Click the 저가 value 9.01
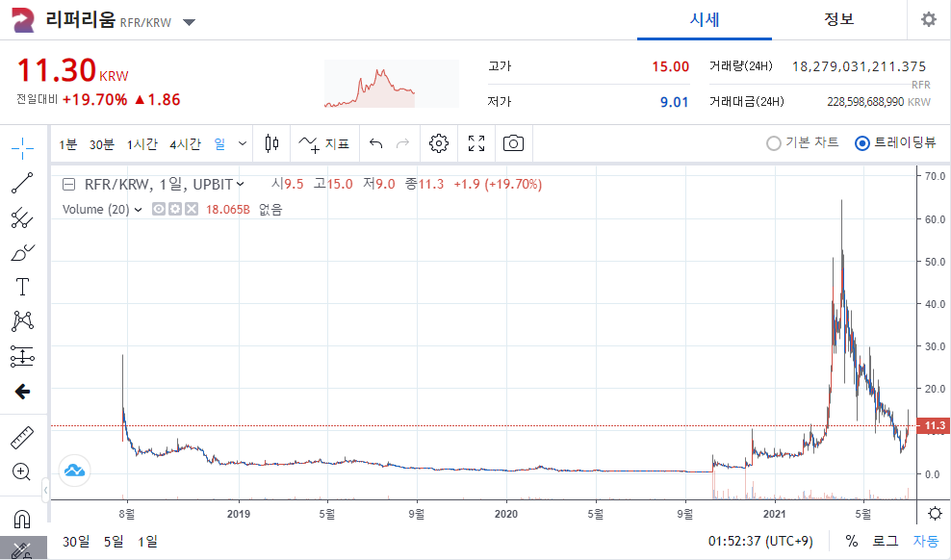The width and height of the screenshot is (951, 560). tap(675, 102)
